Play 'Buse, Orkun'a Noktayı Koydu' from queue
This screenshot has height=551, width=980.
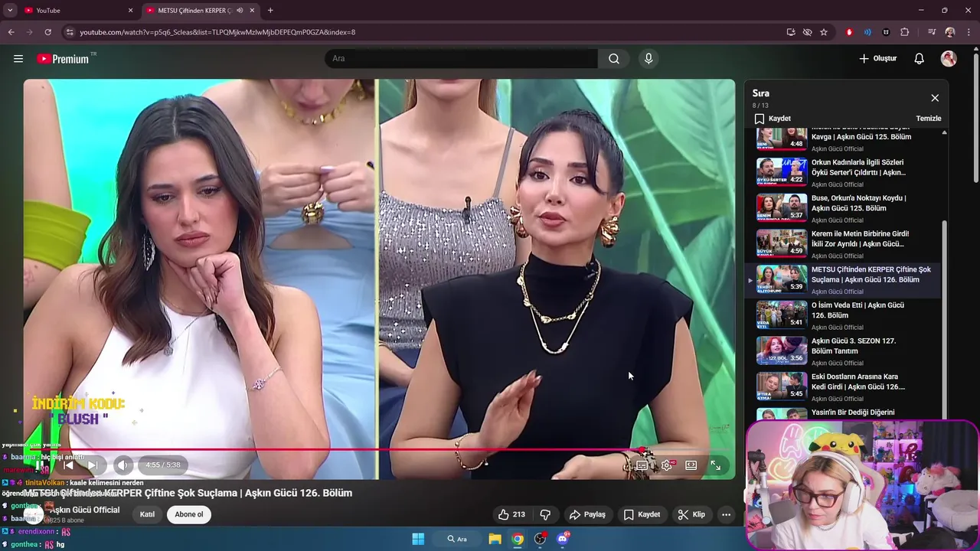point(847,207)
